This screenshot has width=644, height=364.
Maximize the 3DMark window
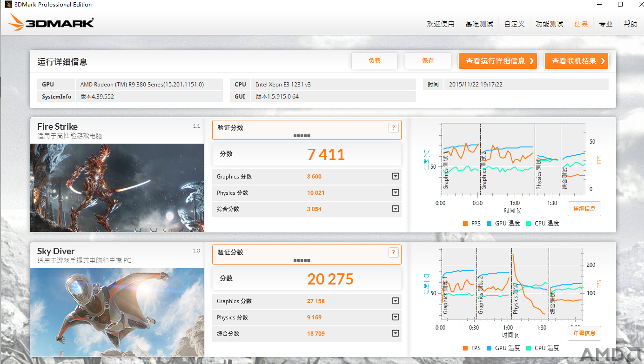click(620, 4)
